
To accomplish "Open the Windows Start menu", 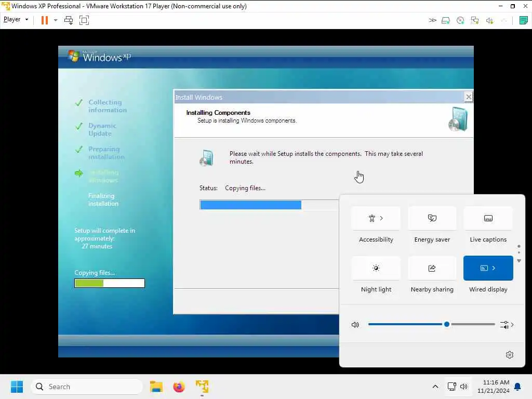I will 17,387.
